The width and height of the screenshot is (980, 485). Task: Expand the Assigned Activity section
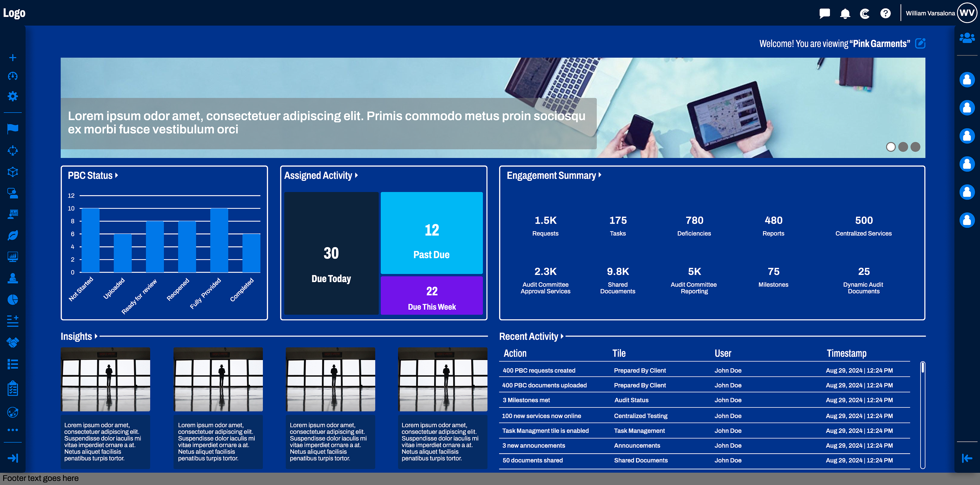coord(357,175)
